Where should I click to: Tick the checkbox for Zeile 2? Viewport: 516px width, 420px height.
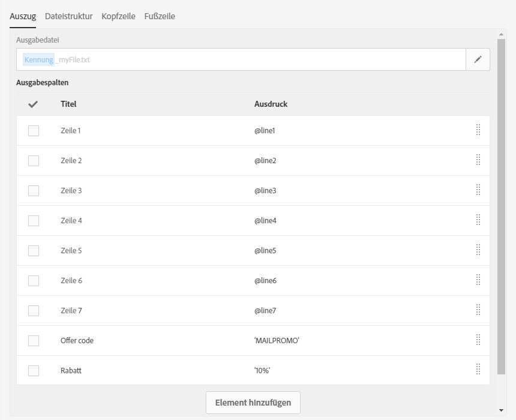point(34,161)
